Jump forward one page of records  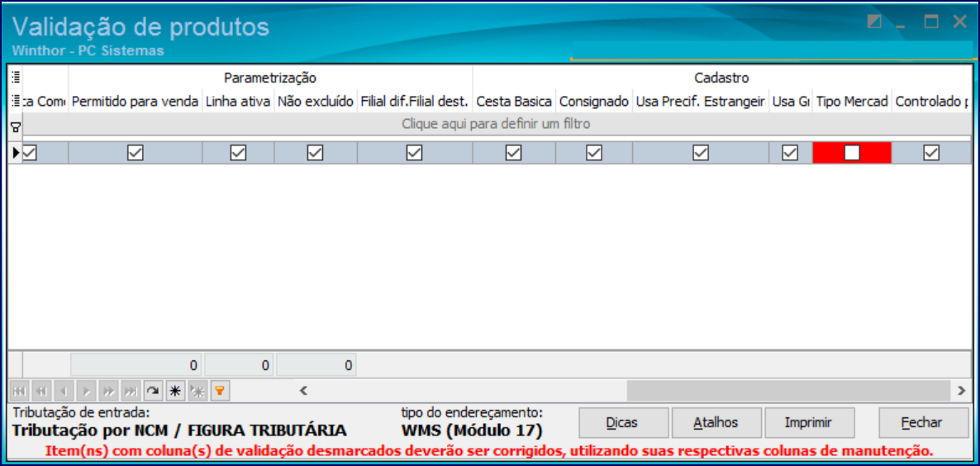pos(109,392)
